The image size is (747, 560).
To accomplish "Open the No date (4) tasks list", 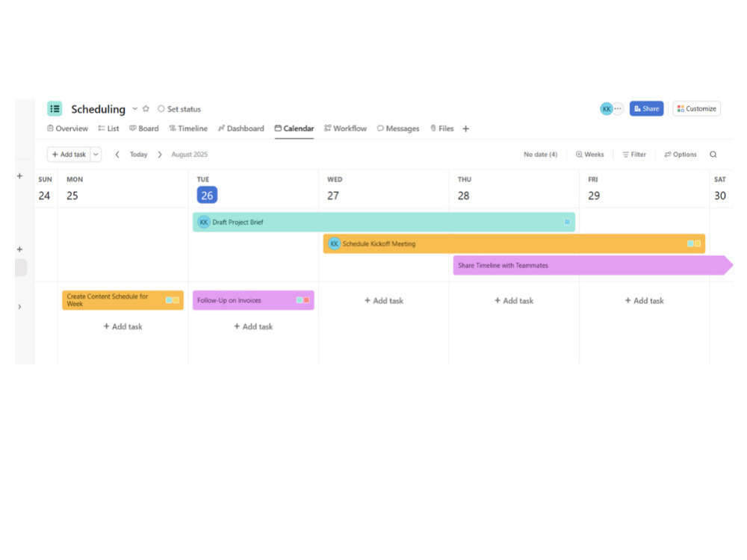I will [540, 155].
